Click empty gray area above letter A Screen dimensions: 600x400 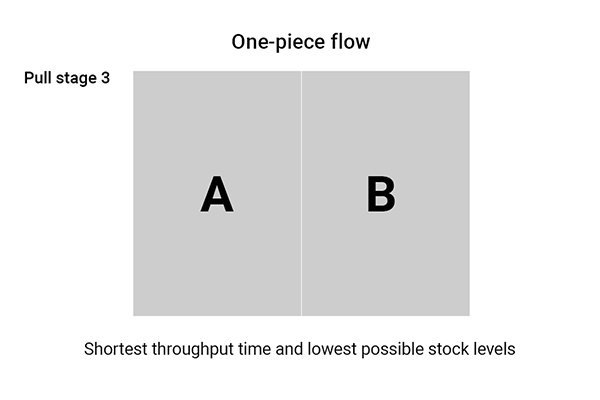217,122
